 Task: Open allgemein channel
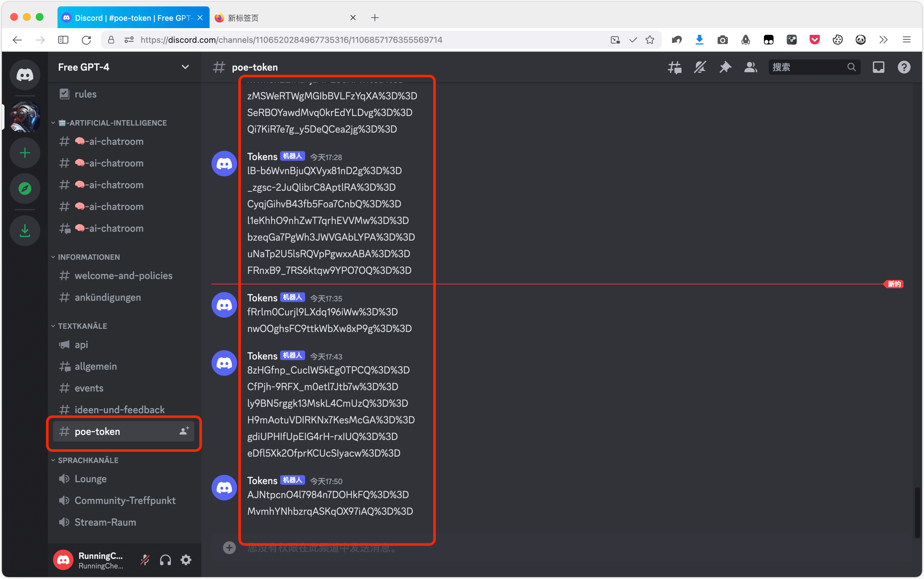[124, 367]
